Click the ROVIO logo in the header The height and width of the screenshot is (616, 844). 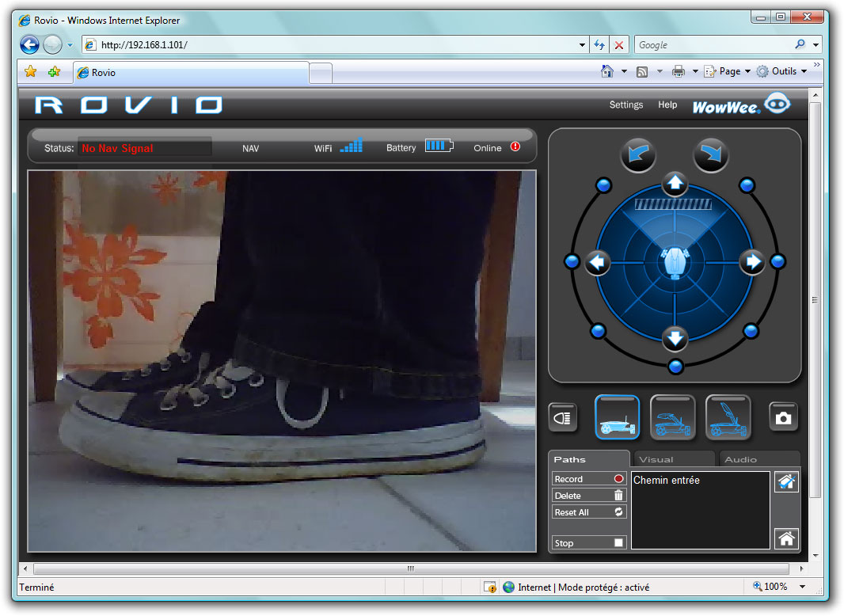(x=128, y=105)
